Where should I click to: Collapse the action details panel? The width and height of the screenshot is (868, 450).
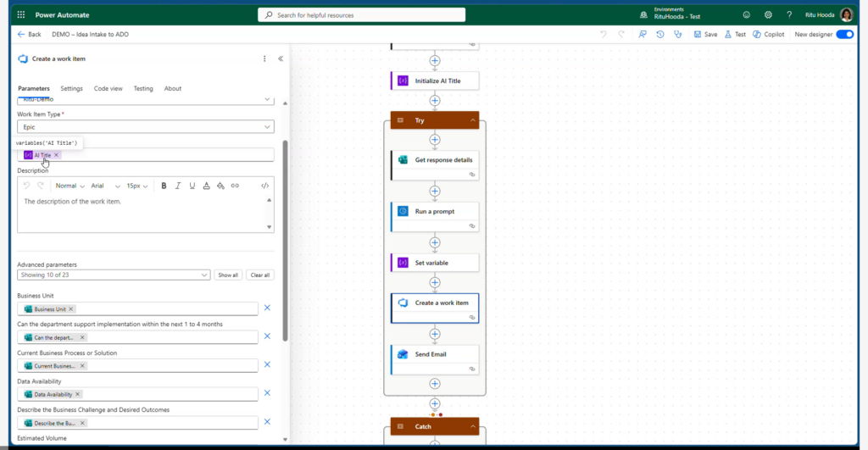(x=281, y=58)
